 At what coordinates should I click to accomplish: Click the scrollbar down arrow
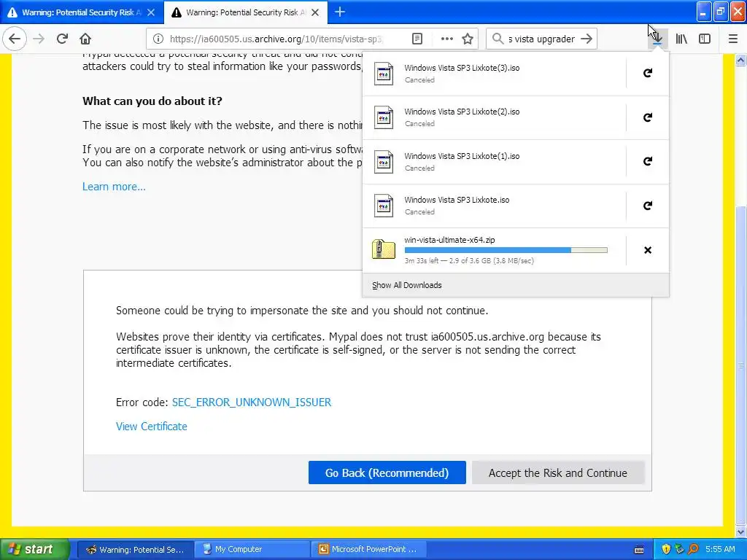(x=741, y=532)
